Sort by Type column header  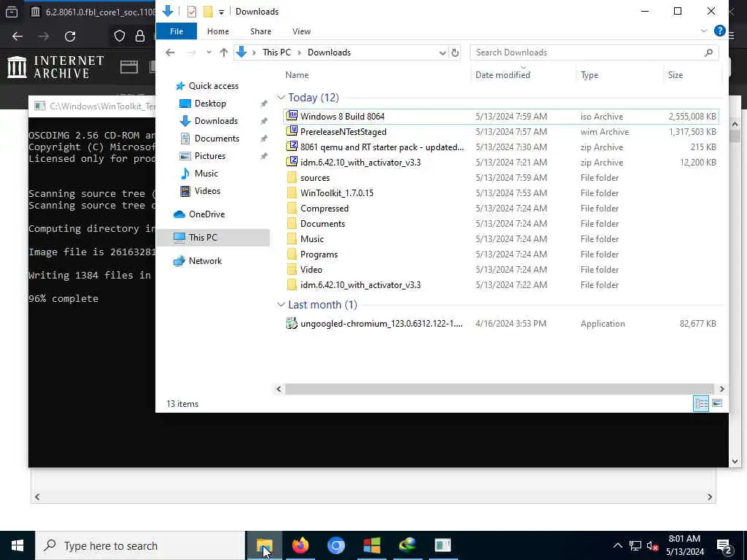click(x=589, y=75)
